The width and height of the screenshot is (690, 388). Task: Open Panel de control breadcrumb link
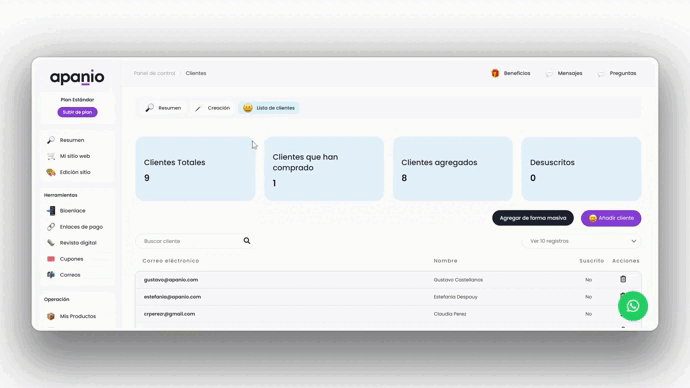[x=154, y=73]
